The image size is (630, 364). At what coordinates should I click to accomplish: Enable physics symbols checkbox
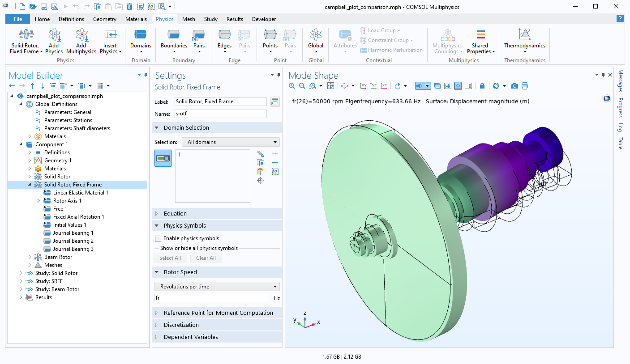tap(158, 238)
